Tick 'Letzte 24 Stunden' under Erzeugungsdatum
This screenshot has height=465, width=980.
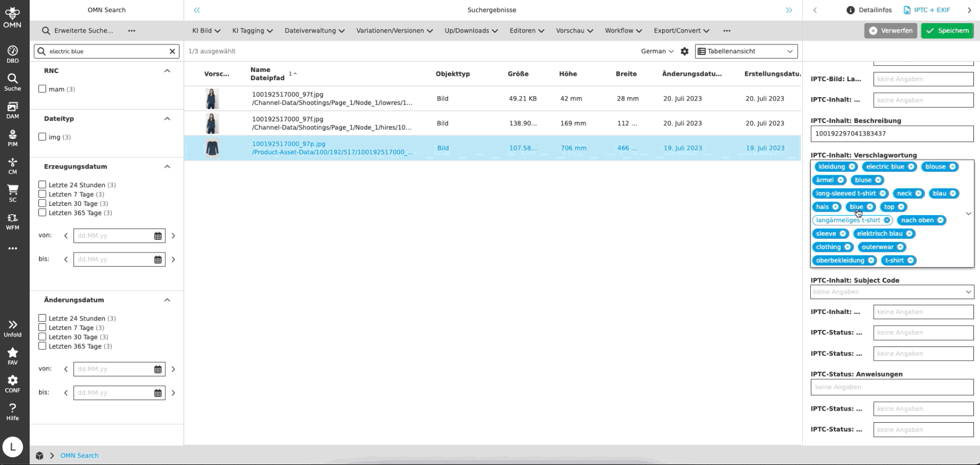tap(42, 185)
